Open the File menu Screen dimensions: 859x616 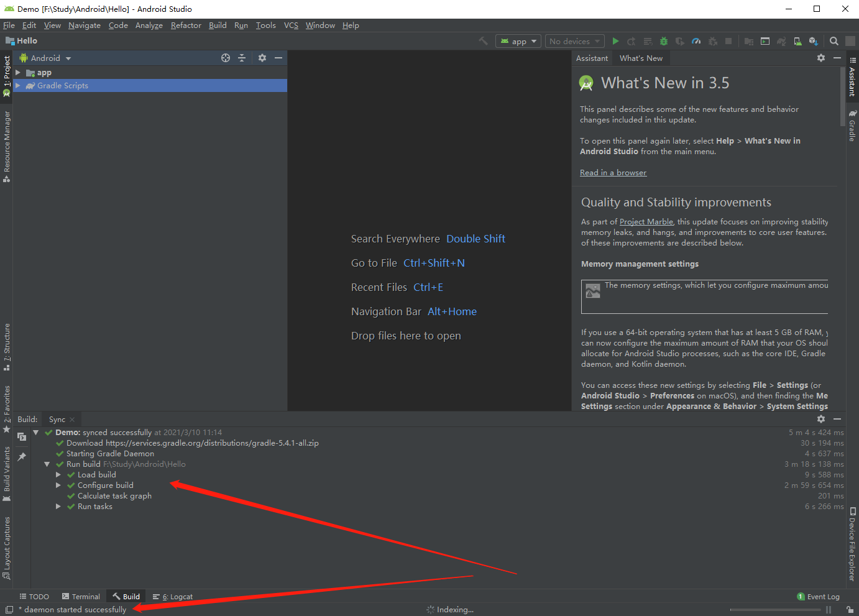(9, 25)
